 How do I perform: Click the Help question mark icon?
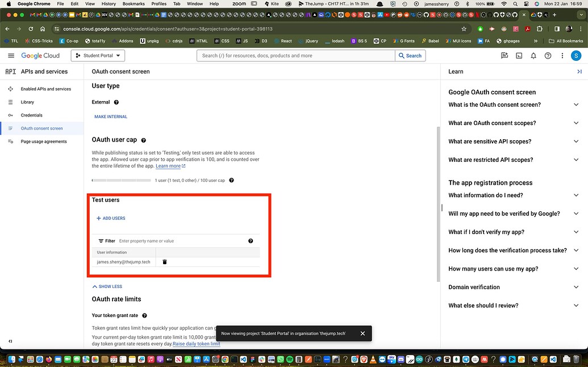(547, 55)
